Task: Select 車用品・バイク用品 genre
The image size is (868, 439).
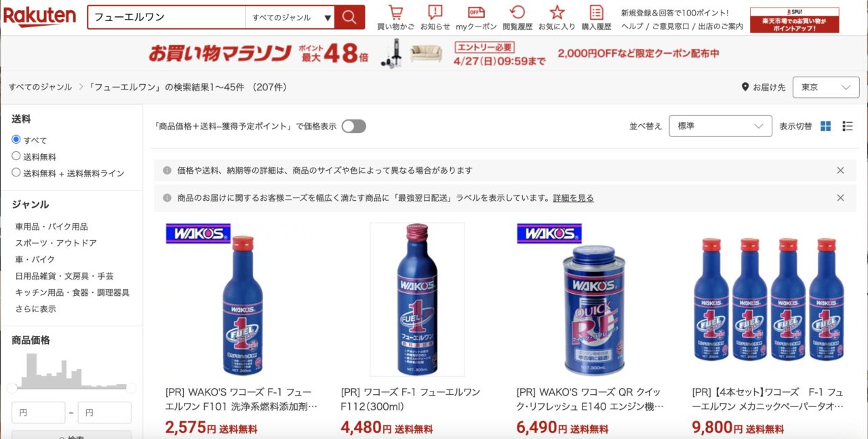Action: click(52, 227)
